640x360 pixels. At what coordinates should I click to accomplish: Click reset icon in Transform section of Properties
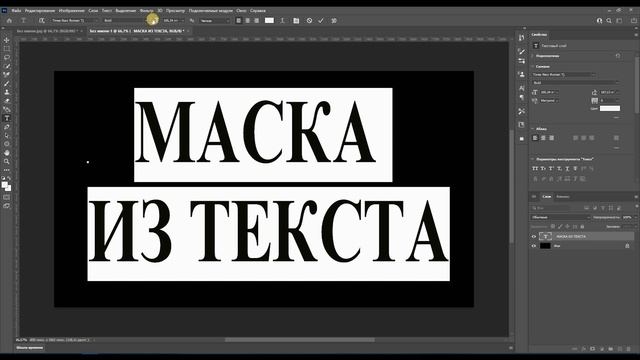618,56
